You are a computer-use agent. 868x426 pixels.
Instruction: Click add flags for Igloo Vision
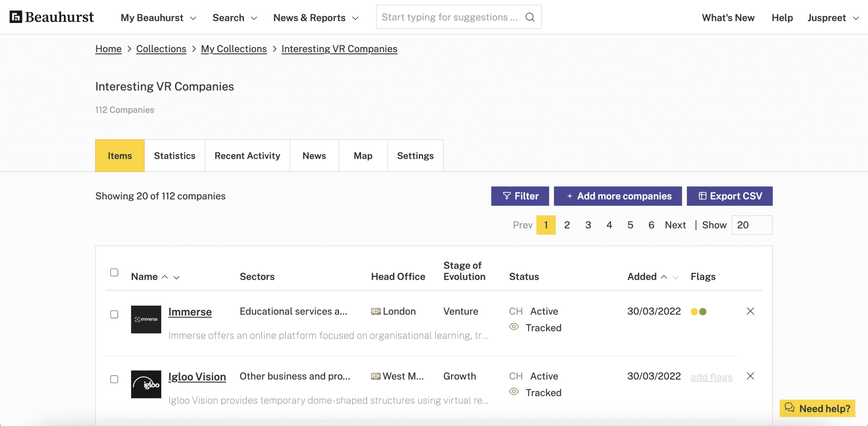(711, 377)
